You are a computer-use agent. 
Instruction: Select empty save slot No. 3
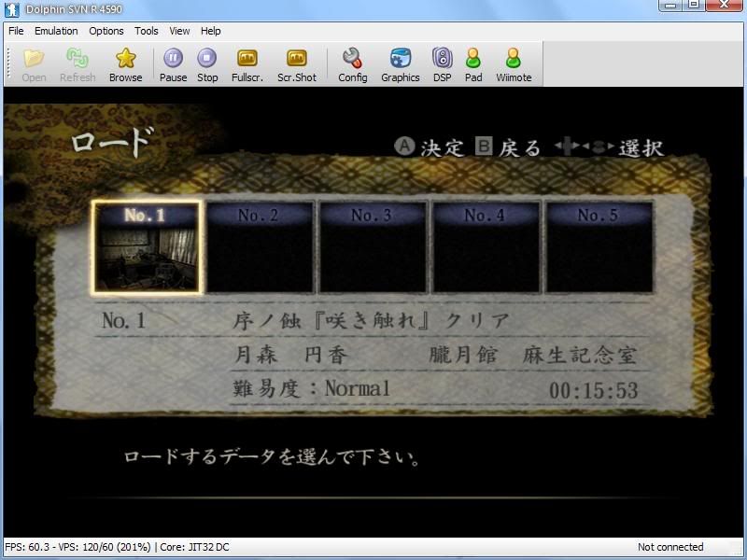373,246
